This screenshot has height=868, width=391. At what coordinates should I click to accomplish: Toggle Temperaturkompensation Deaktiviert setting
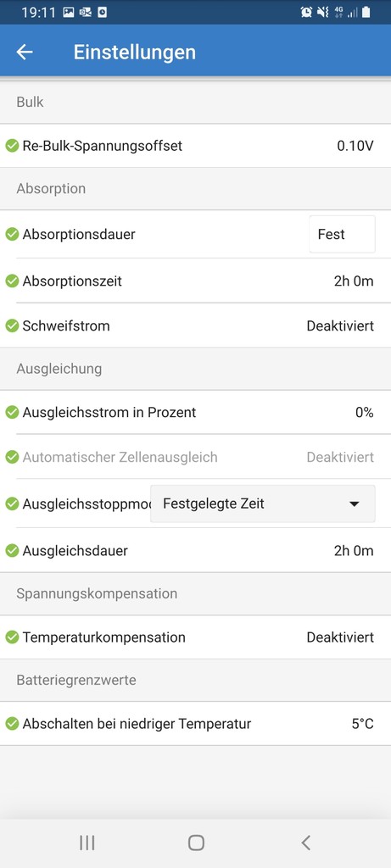click(x=340, y=637)
